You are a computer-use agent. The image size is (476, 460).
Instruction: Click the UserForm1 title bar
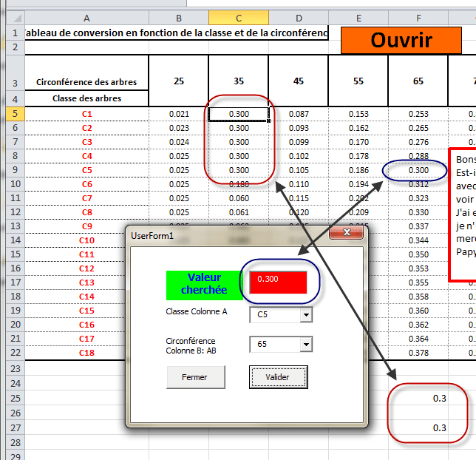point(228,235)
